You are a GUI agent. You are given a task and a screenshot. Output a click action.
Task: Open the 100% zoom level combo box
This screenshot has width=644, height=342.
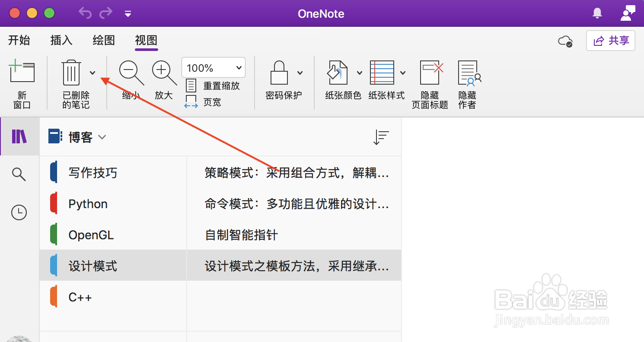point(214,68)
